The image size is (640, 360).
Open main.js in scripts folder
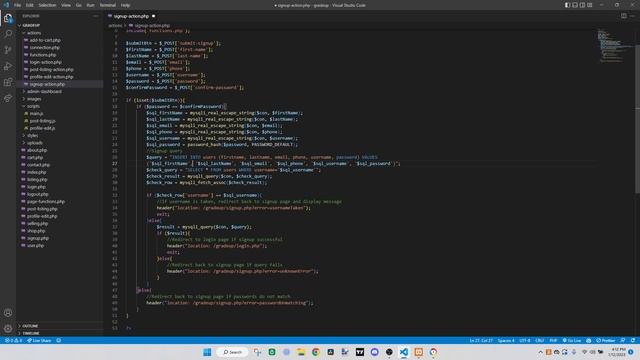tap(60, 113)
